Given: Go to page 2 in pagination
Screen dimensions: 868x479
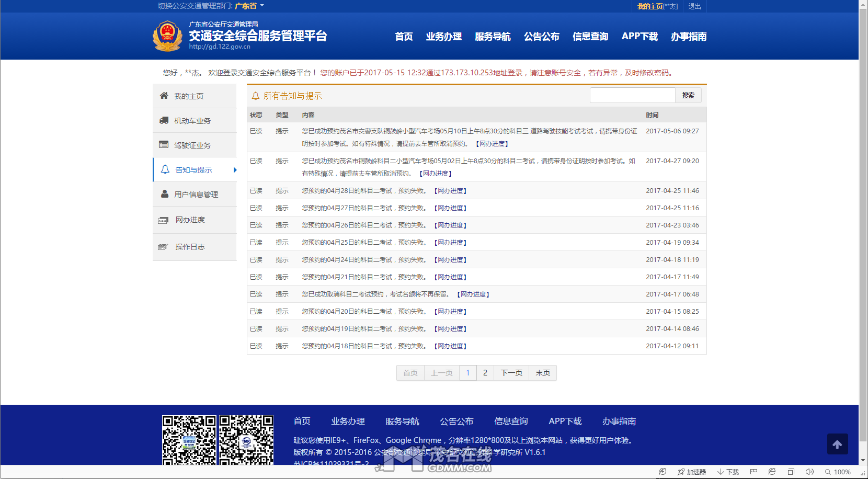Looking at the screenshot, I should tap(485, 373).
